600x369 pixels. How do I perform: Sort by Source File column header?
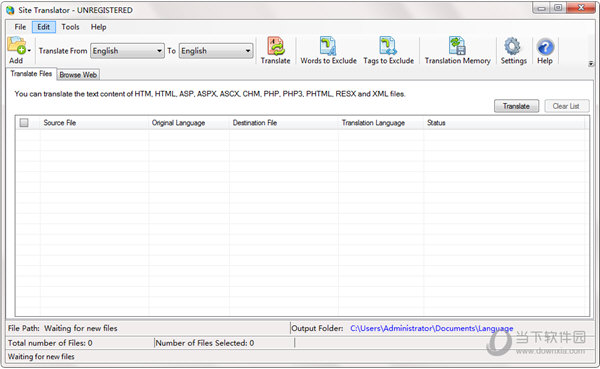[94, 123]
